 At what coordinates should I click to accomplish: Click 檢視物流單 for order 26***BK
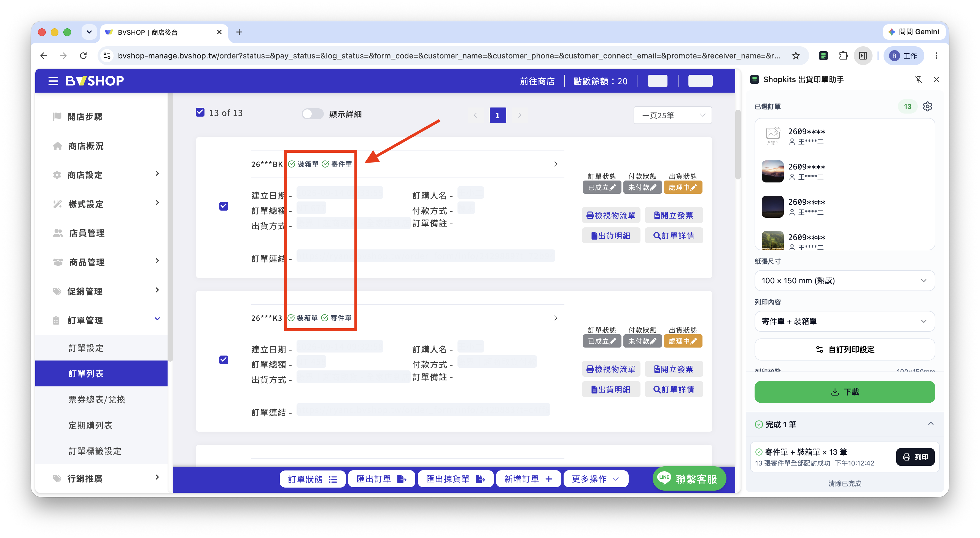[611, 215]
